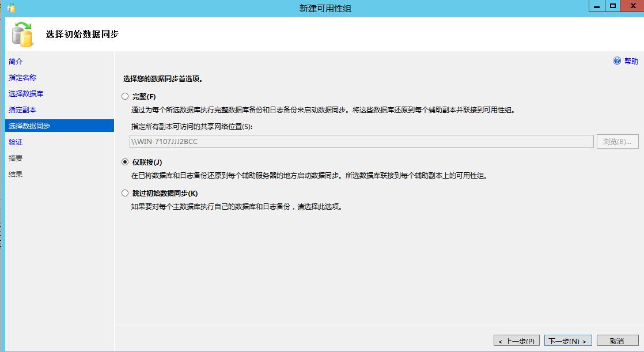Click the 取消 button

click(616, 340)
